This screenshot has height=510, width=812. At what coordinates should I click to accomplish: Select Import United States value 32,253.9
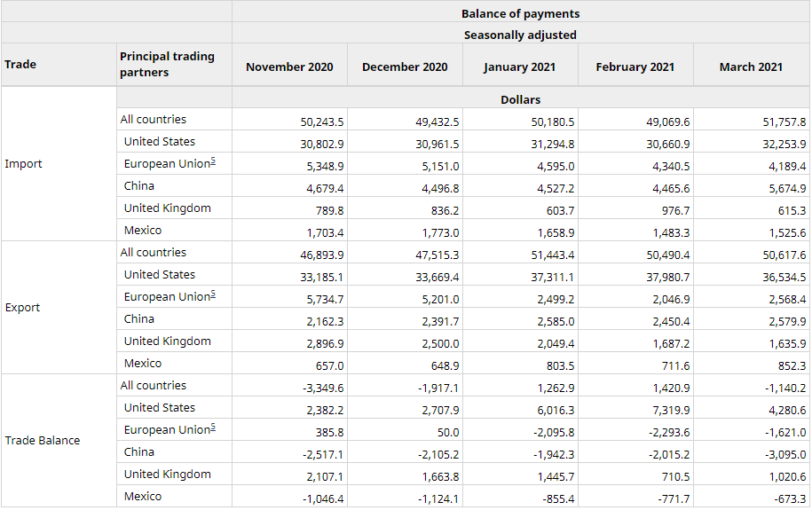coord(784,144)
